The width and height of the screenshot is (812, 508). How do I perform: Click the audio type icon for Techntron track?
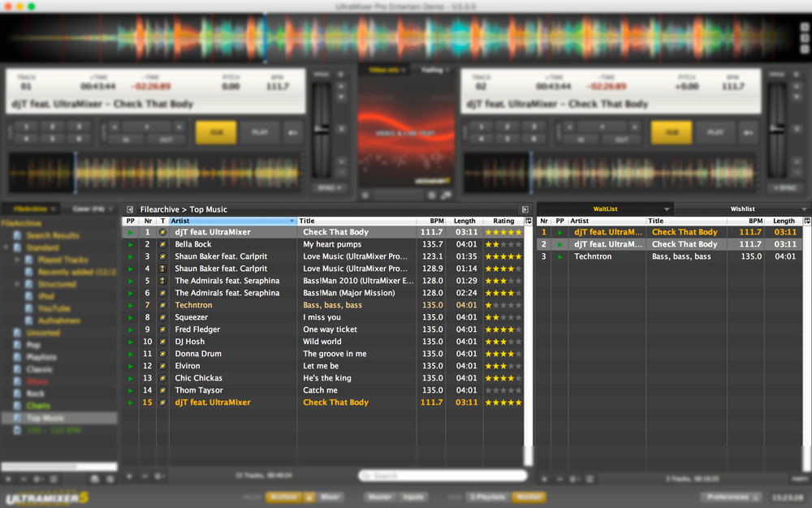pos(162,305)
